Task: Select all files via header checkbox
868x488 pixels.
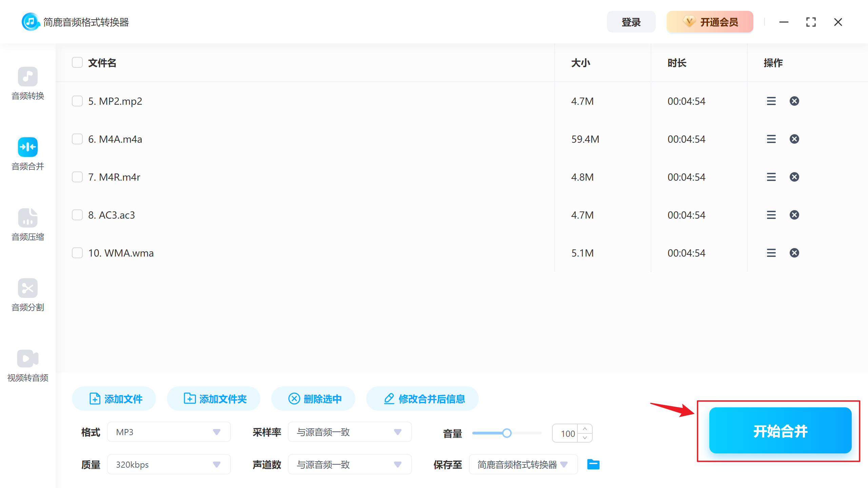Action: 77,62
